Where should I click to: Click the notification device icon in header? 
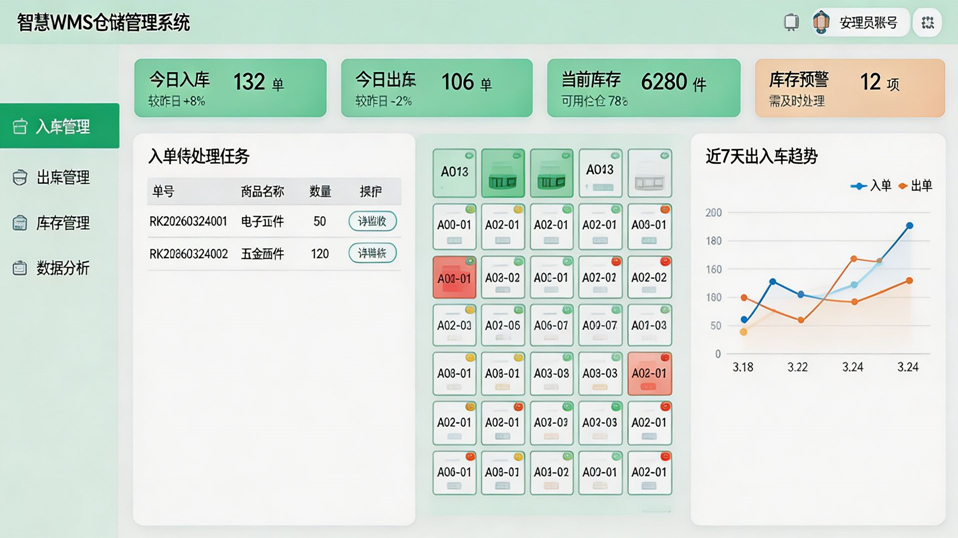click(791, 23)
